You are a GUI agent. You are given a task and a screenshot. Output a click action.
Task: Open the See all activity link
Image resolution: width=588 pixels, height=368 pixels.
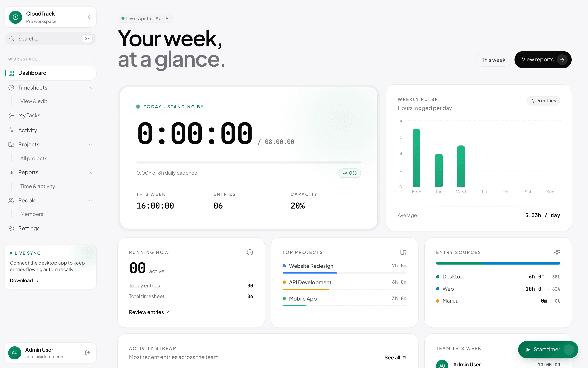[x=395, y=358]
